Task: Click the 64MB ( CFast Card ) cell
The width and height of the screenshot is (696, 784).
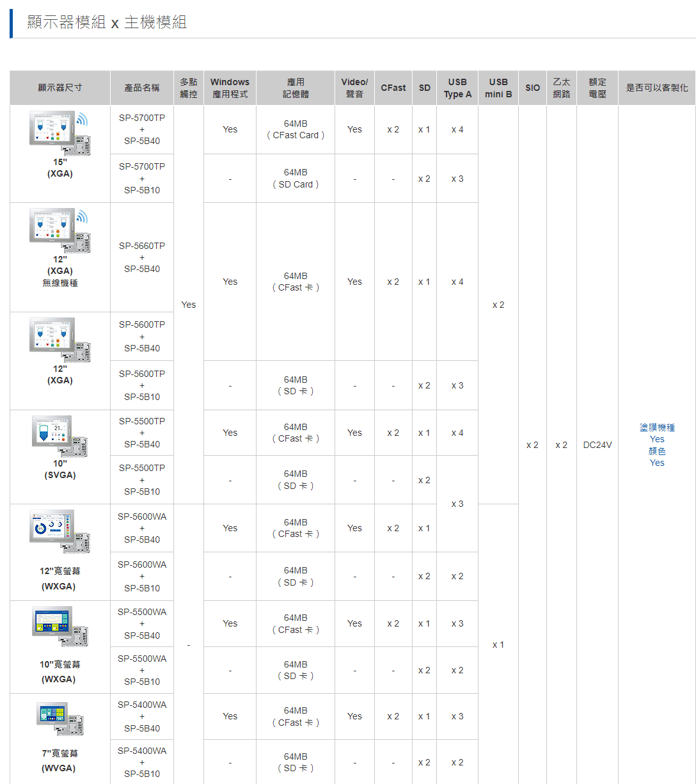Action: 296,129
